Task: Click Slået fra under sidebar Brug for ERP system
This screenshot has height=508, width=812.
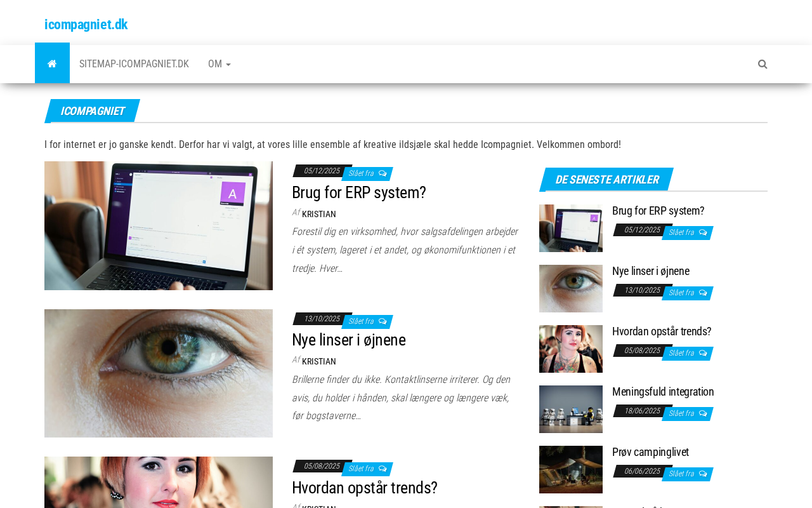Action: 681,232
